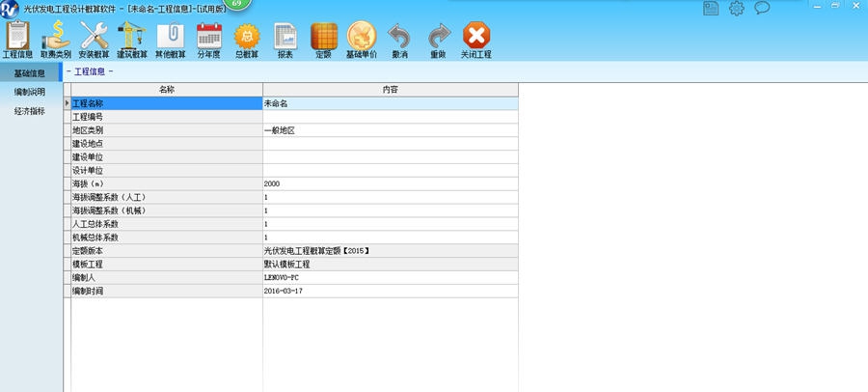Open 分年度 calendar icon

(x=208, y=40)
